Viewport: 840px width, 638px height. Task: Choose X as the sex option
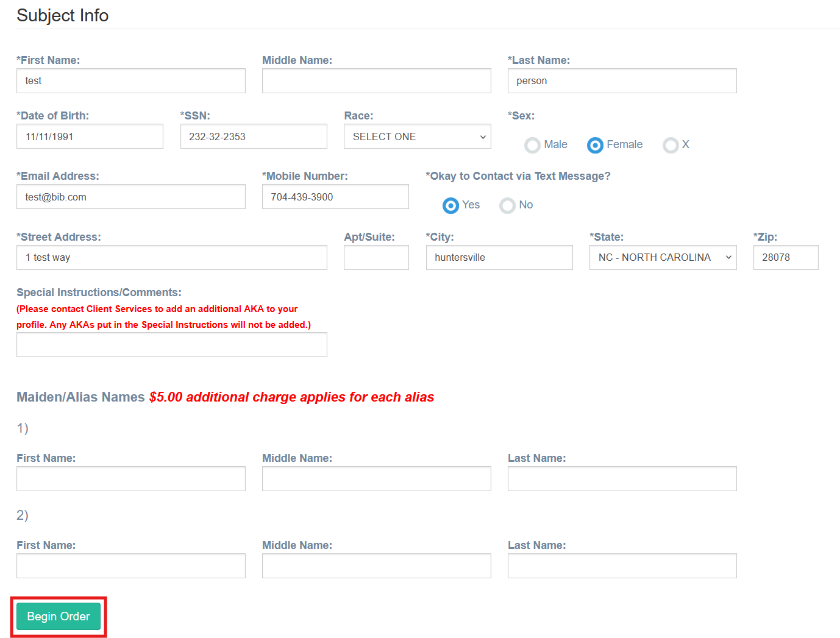[x=671, y=145]
